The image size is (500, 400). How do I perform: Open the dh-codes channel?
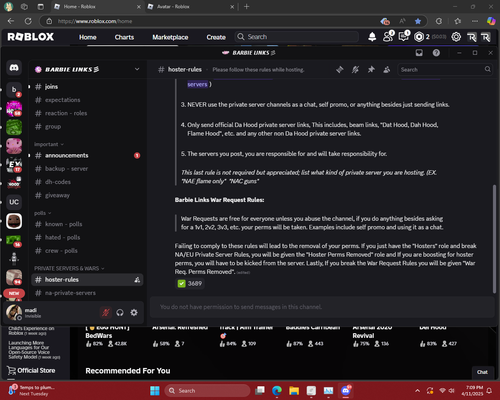87,182
